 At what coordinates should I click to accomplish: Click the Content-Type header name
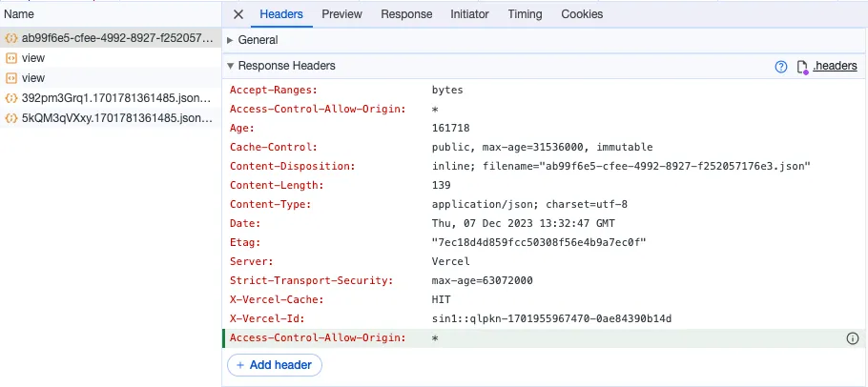[270, 205]
